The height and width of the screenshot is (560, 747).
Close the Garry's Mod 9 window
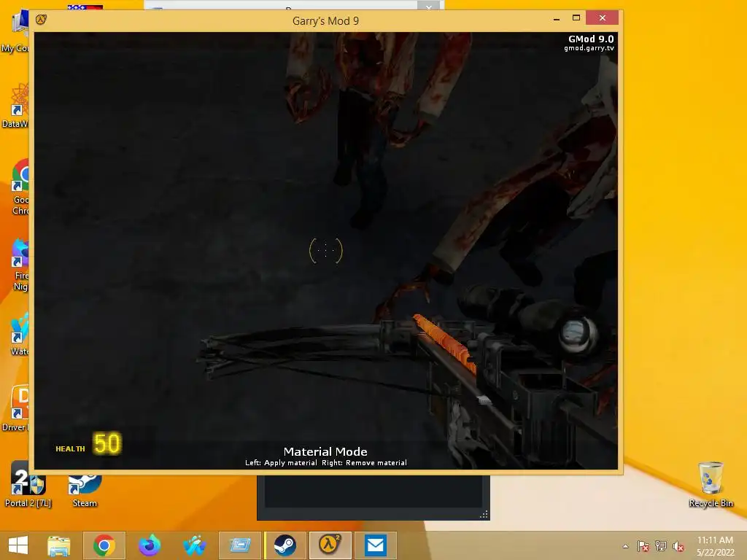coord(602,18)
